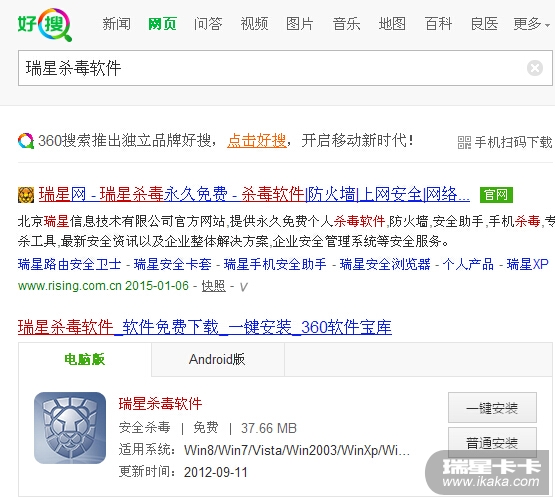Switch to the 新闻 search tab
This screenshot has height=500, width=555.
coord(116,24)
